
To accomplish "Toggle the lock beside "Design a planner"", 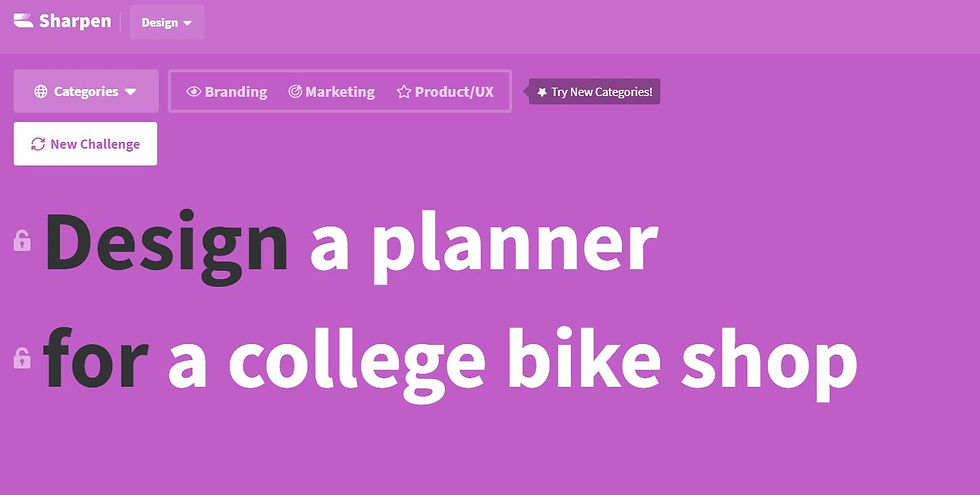I will (x=22, y=241).
